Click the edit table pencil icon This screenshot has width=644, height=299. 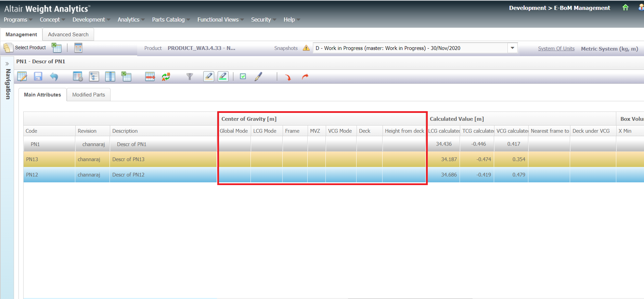click(22, 77)
